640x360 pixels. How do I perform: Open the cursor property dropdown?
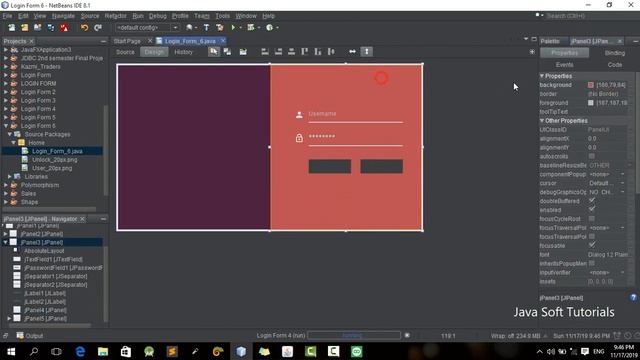point(623,183)
